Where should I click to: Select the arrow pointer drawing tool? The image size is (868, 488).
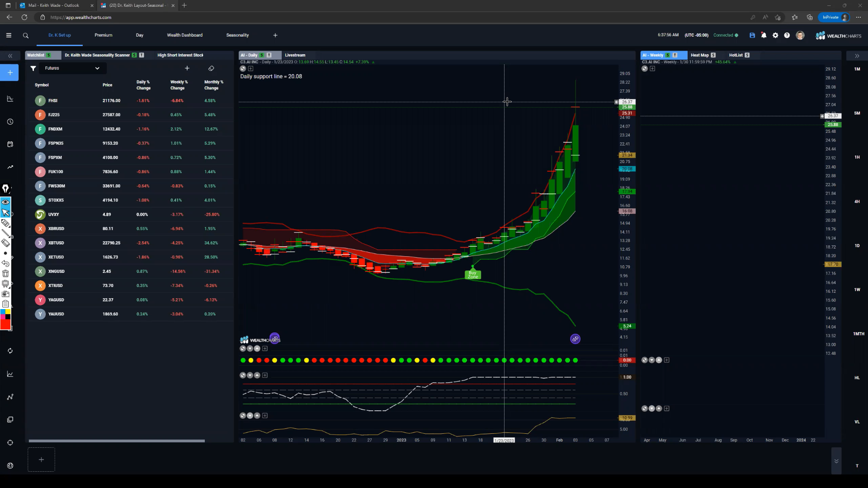(x=5, y=212)
